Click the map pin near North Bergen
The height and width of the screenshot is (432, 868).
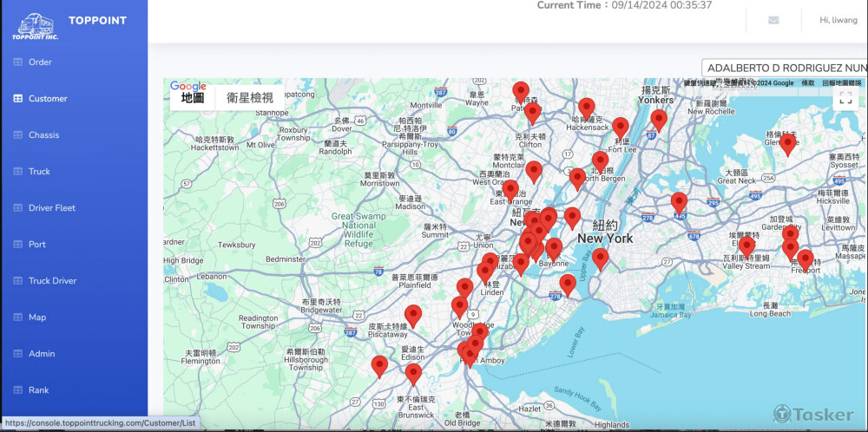pyautogui.click(x=600, y=162)
